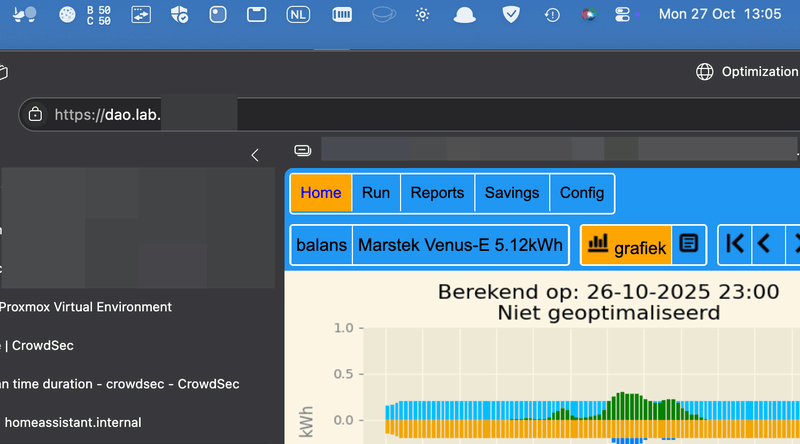Viewport: 800px width, 444px height.
Task: Go to the Config tab
Action: pos(582,193)
